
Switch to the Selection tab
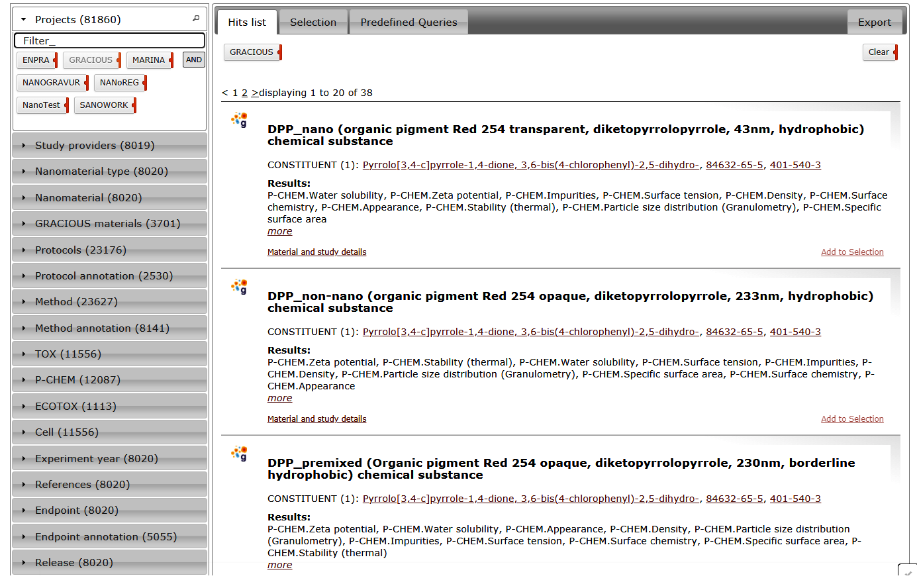click(313, 23)
